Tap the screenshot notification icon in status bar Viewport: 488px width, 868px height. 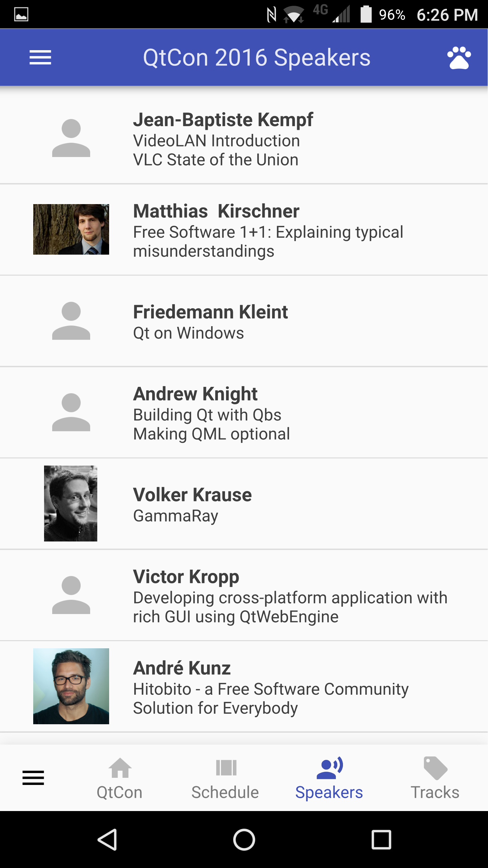tap(21, 15)
